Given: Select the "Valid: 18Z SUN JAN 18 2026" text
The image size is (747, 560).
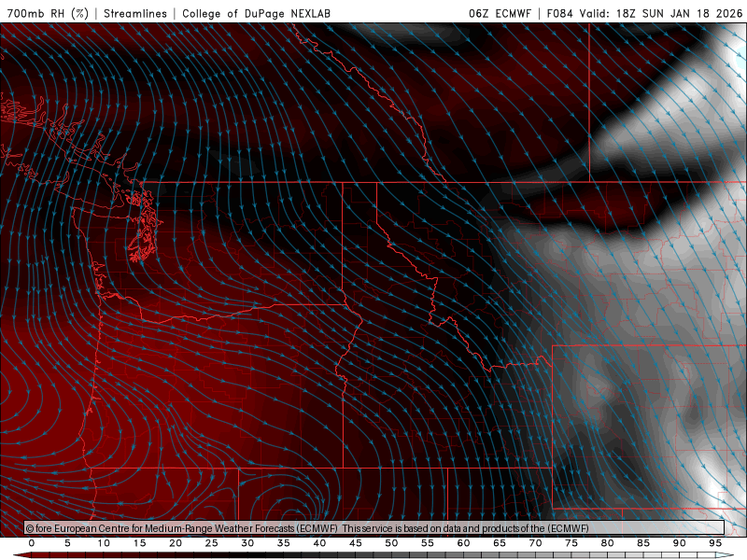Looking at the screenshot, I should point(661,13).
